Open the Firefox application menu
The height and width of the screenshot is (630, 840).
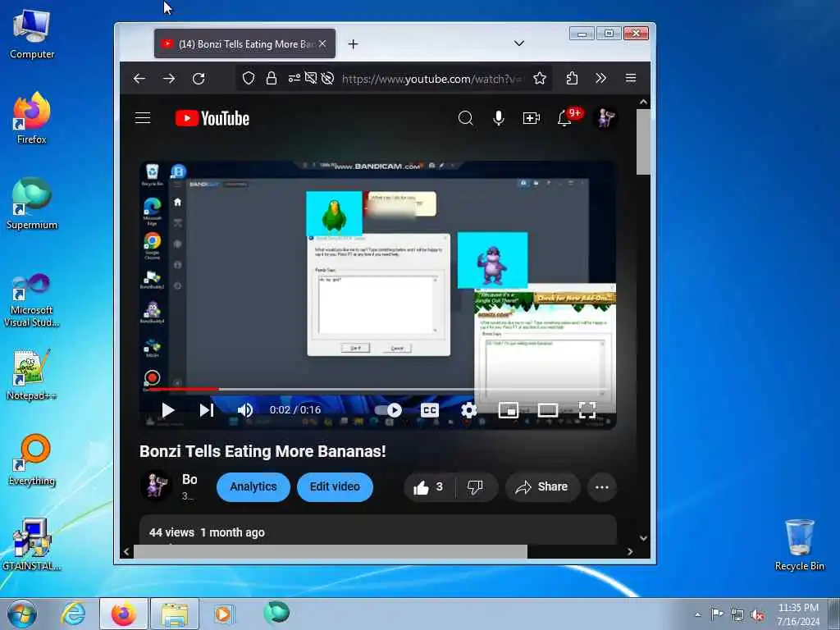click(x=631, y=78)
